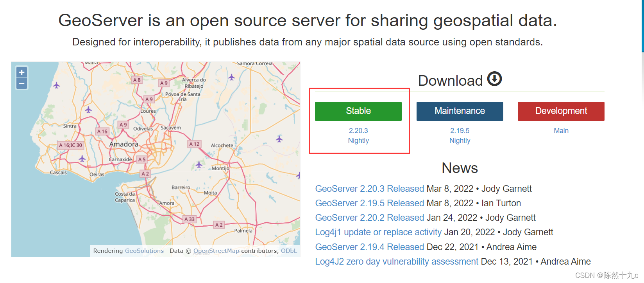644x283 pixels.
Task: Open the Nightly link under Maintenance
Action: (x=460, y=141)
